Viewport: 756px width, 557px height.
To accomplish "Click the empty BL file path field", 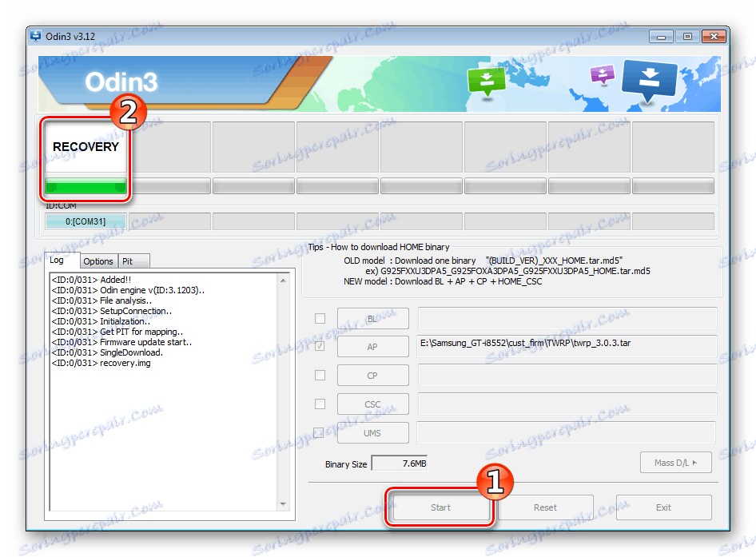I will pyautogui.click(x=567, y=318).
